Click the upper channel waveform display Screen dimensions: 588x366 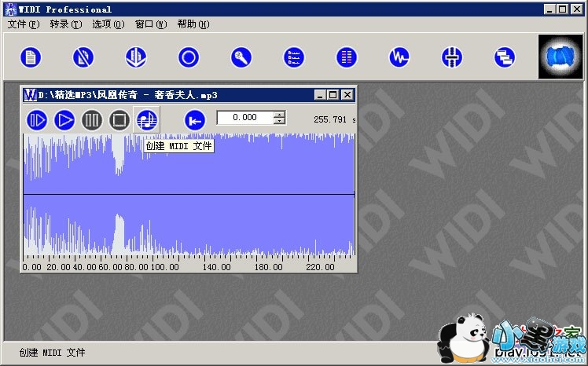[x=189, y=163]
